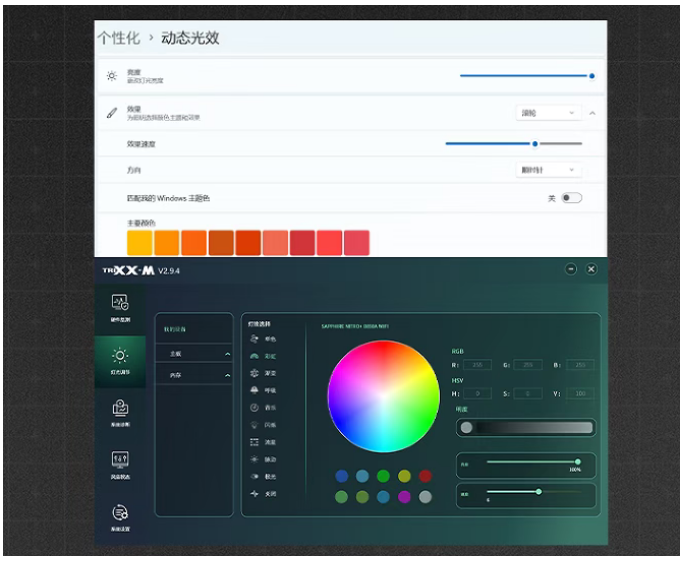The image size is (685, 562).
Task: Pick the 彩虹 rainbow lighting mode
Action: coord(257,356)
